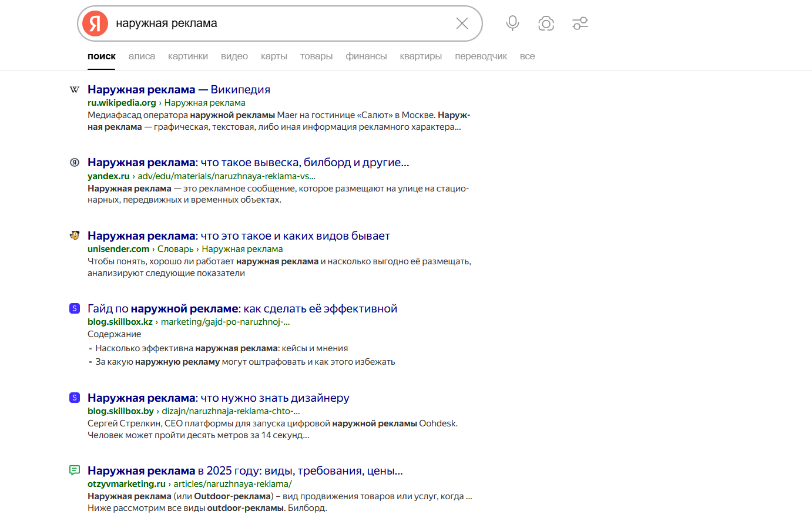This screenshot has width=812, height=528.
Task: Open the квартиры tab
Action: pyautogui.click(x=421, y=56)
